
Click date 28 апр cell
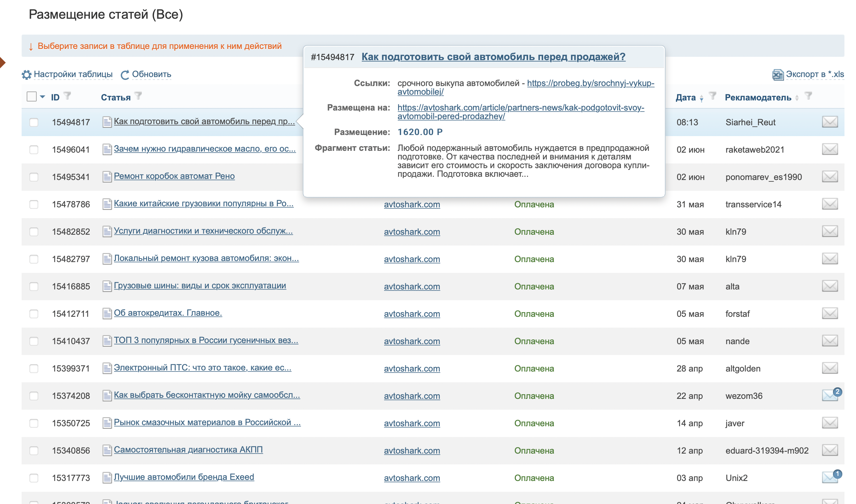pos(689,369)
